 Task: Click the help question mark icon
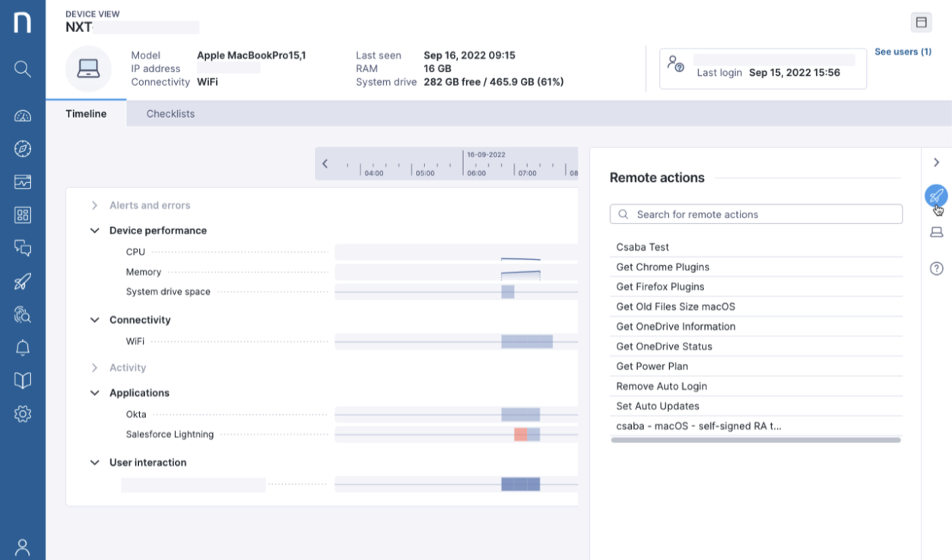tap(937, 268)
